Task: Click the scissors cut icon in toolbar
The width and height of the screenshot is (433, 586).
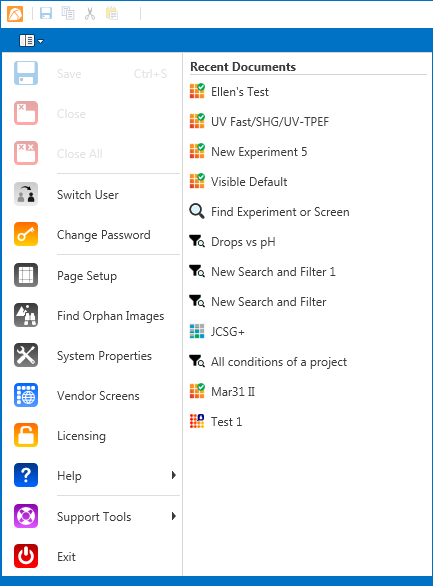Action: click(90, 13)
